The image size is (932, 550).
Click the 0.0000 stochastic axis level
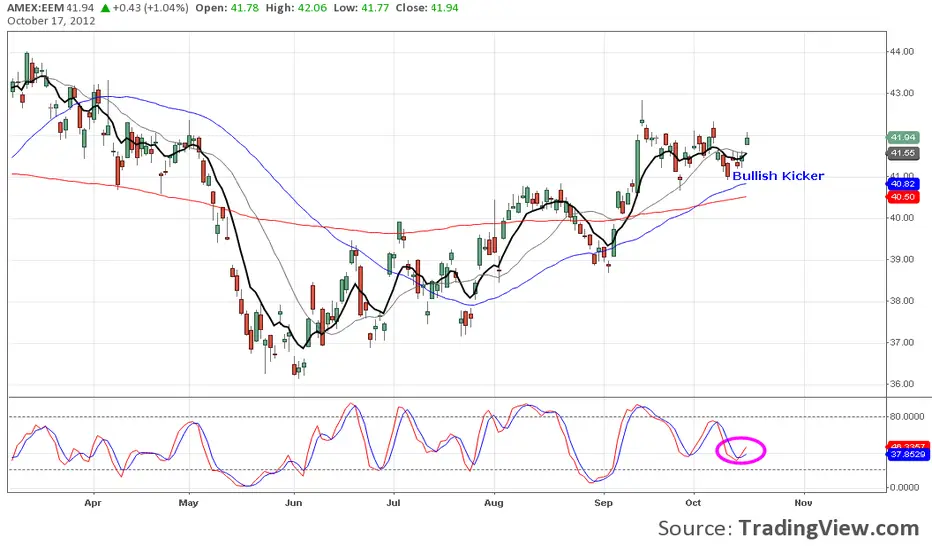[x=907, y=488]
